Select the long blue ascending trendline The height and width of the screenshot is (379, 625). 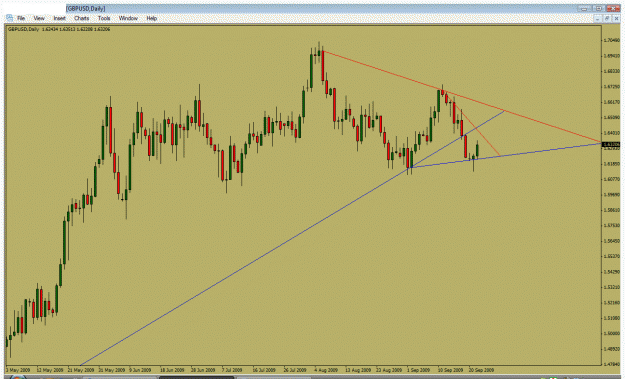click(293, 238)
